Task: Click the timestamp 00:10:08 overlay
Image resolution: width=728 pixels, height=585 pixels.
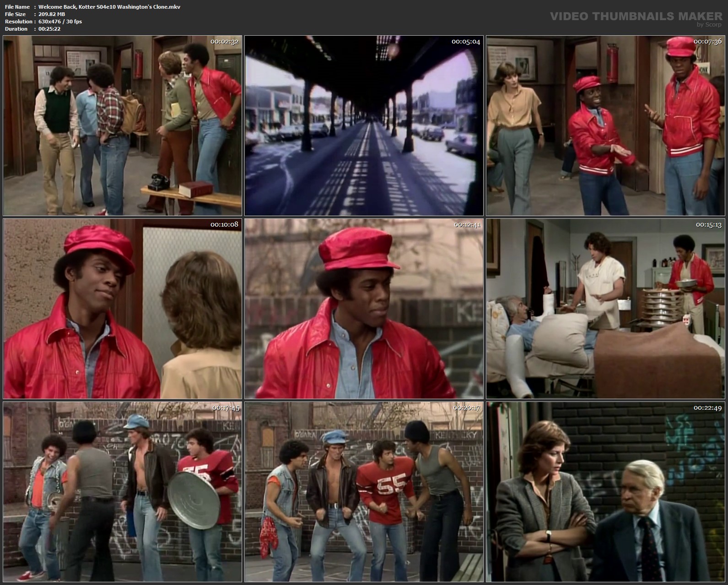Action: [x=224, y=224]
